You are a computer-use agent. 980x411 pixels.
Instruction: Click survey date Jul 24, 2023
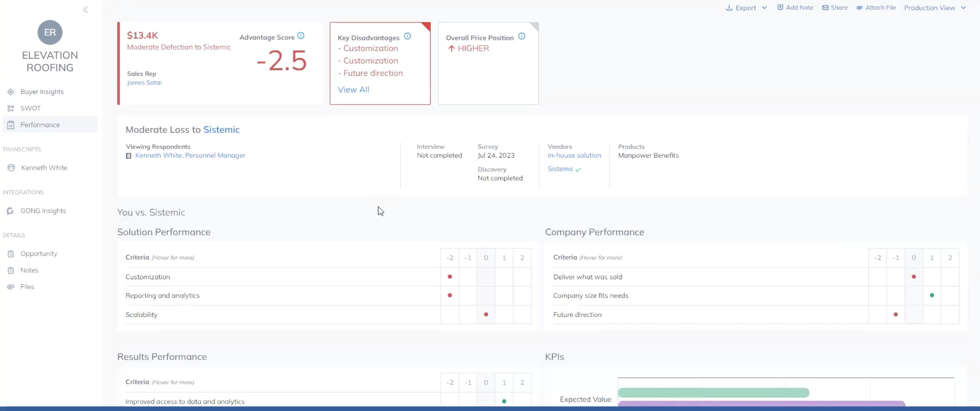pyautogui.click(x=496, y=156)
